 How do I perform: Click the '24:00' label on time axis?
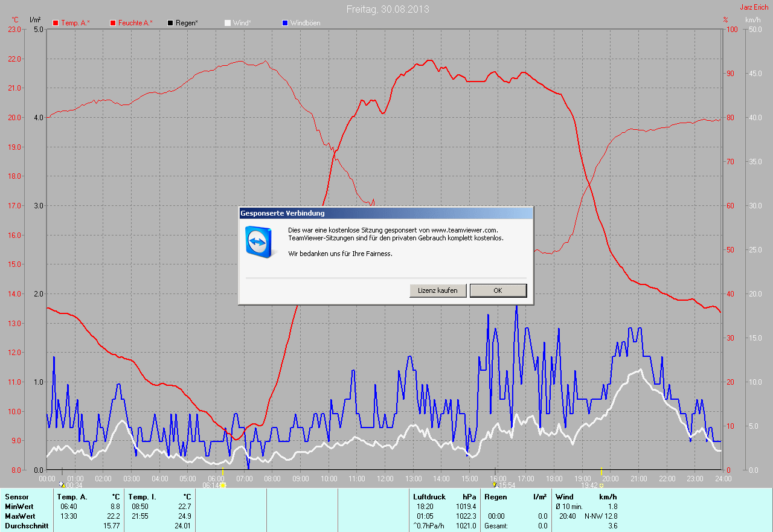[x=723, y=479]
